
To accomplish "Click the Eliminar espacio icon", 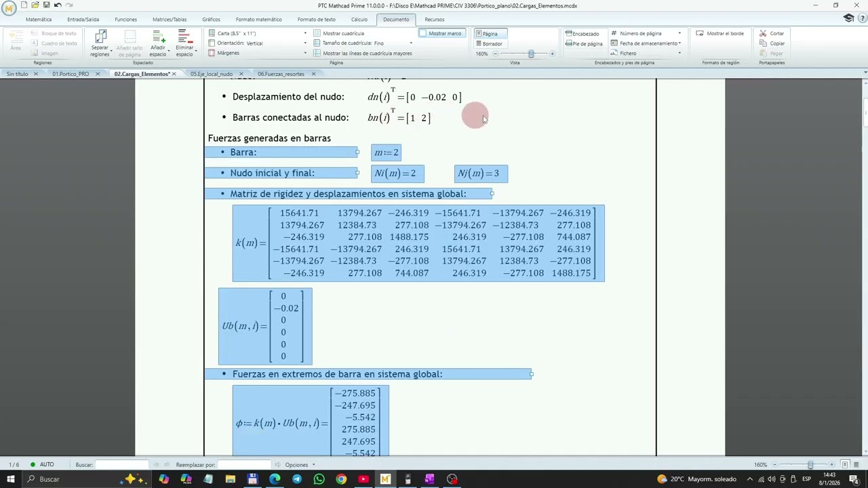I will coord(184,37).
